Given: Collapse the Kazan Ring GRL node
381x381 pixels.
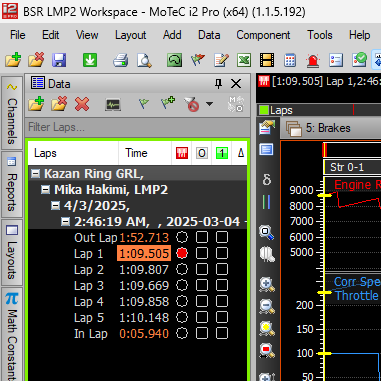Looking at the screenshot, I should 35,174.
